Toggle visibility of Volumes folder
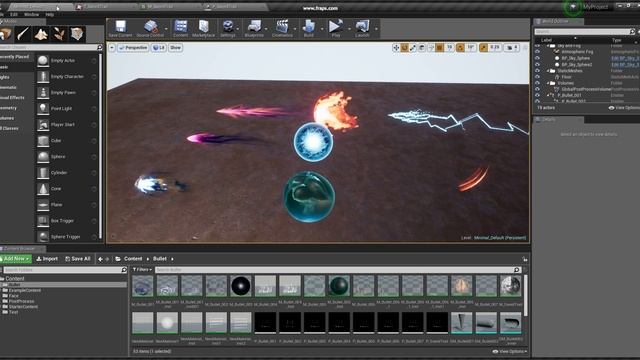Screen dimensions: 640x360 coord(538,83)
